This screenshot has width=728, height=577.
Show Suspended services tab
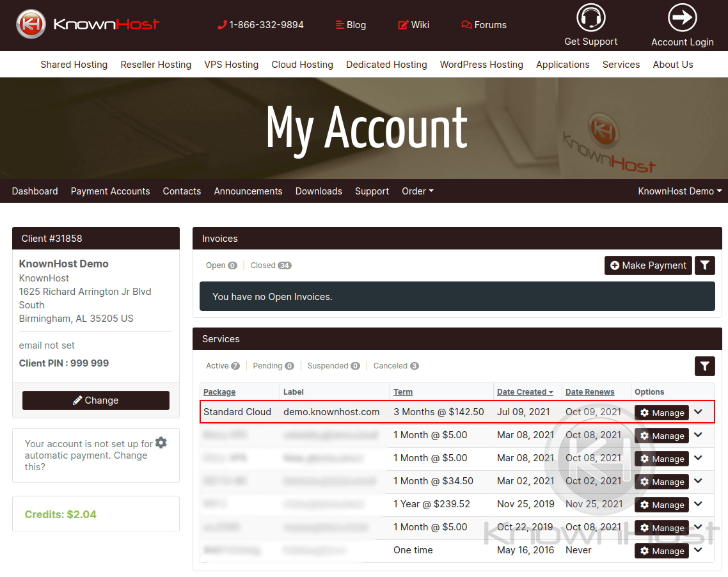pos(334,366)
